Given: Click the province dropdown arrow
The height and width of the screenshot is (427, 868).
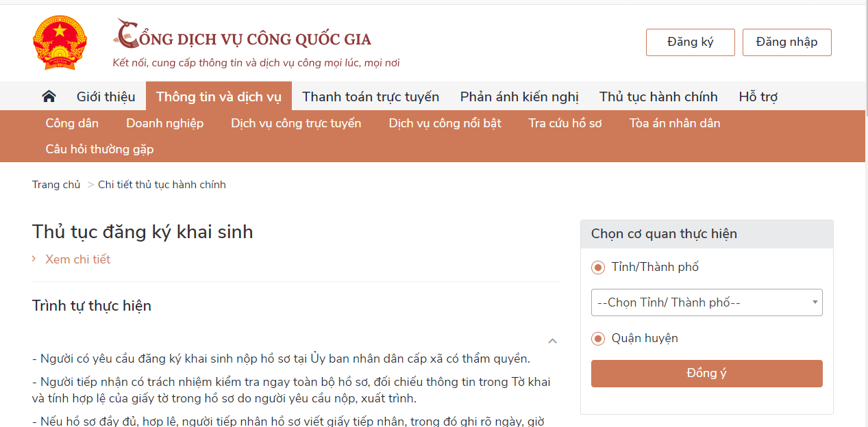Looking at the screenshot, I should tap(815, 302).
